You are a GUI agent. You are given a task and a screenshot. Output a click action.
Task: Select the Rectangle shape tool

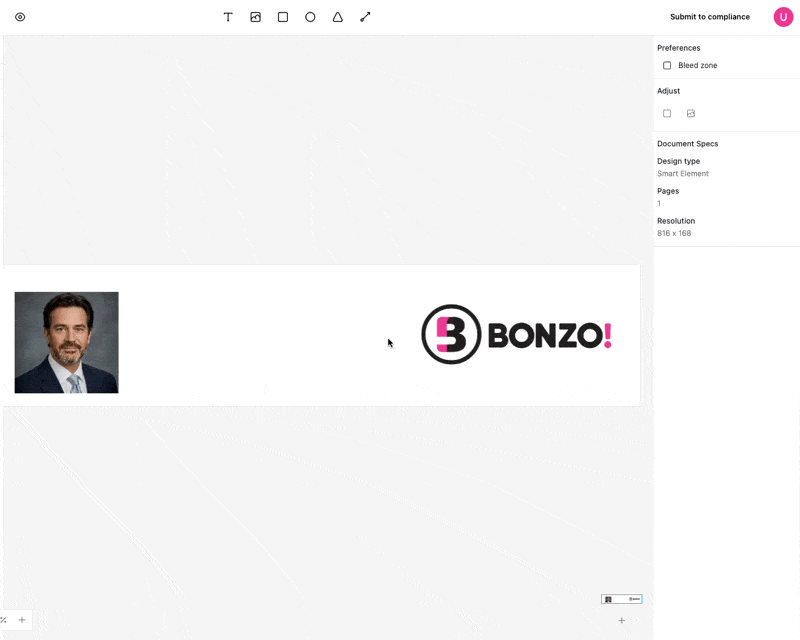[283, 17]
